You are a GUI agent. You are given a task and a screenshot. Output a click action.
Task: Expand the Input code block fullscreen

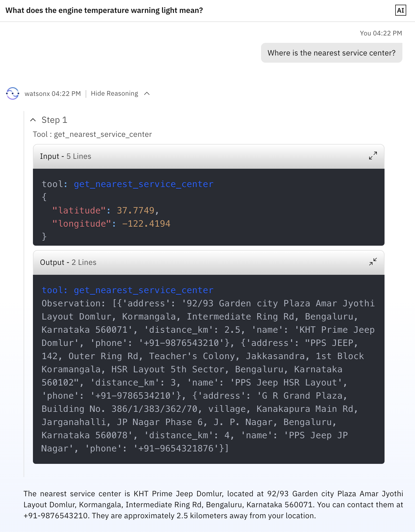tap(373, 156)
